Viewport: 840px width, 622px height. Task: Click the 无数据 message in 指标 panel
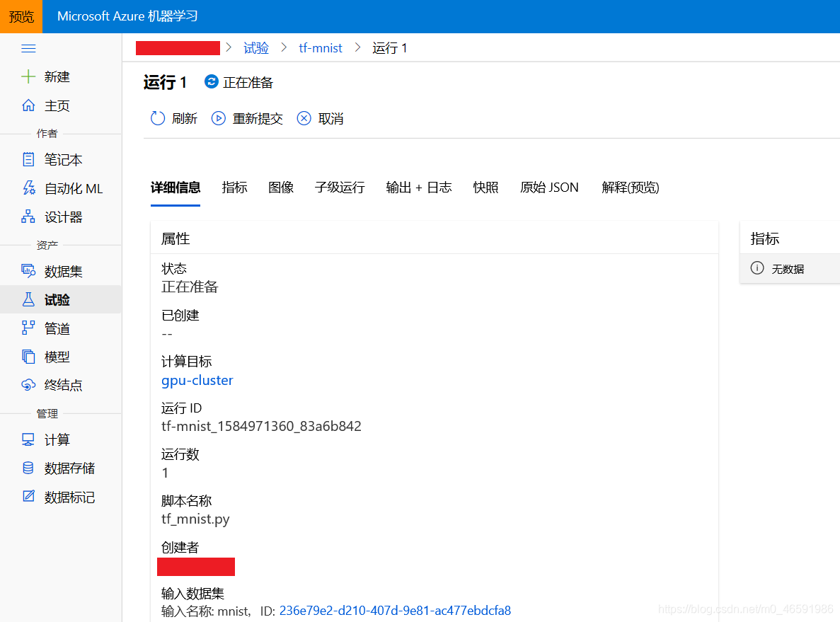click(x=788, y=269)
